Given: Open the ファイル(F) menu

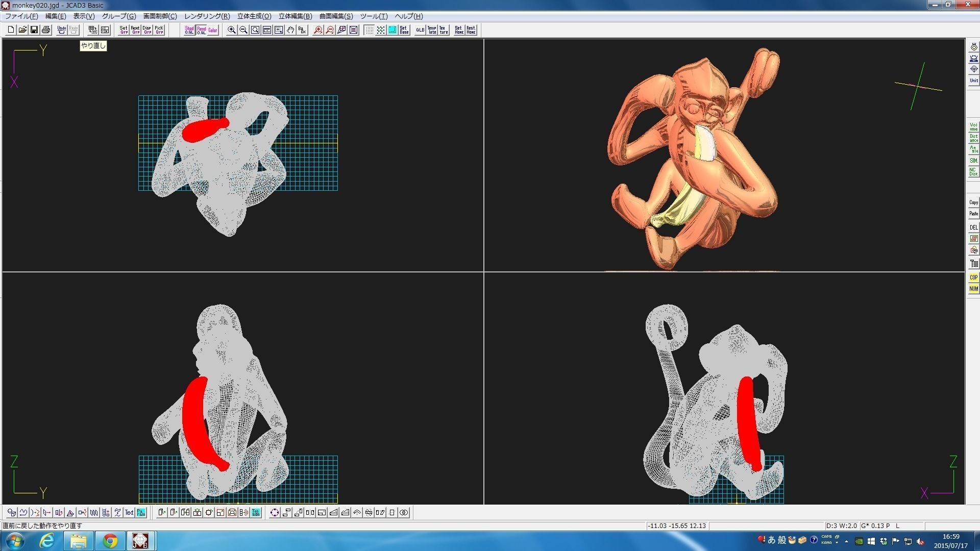Looking at the screenshot, I should click(x=21, y=16).
